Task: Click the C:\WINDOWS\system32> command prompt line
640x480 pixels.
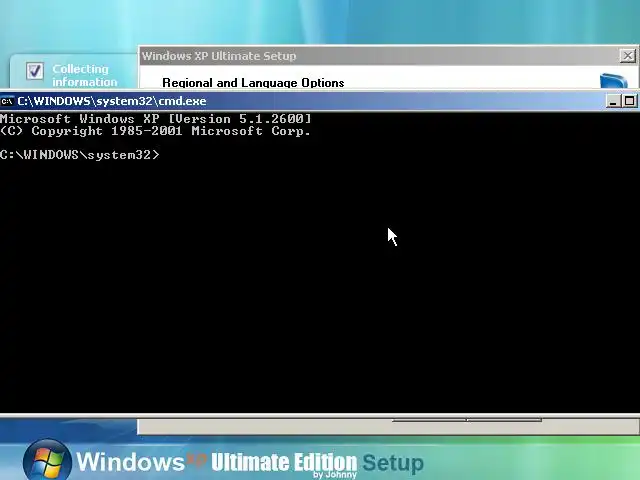Action: (x=80, y=155)
